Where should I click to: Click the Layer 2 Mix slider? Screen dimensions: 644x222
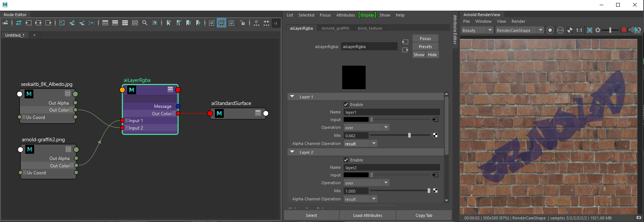pyautogui.click(x=400, y=191)
